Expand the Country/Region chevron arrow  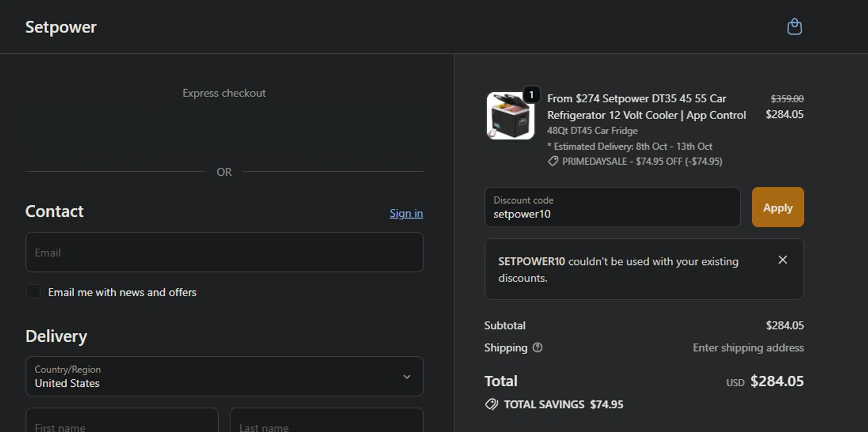(x=407, y=376)
